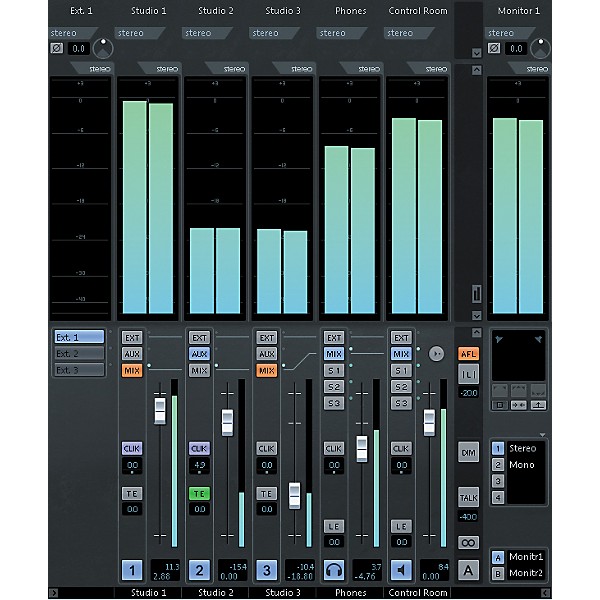Toggle the Ext. 1 phase invert button
The image size is (600, 600).
57,48
